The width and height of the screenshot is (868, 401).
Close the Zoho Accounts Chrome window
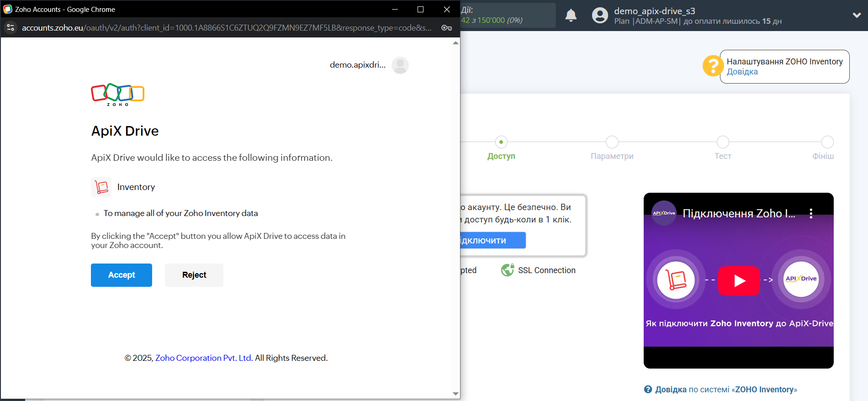pos(447,9)
